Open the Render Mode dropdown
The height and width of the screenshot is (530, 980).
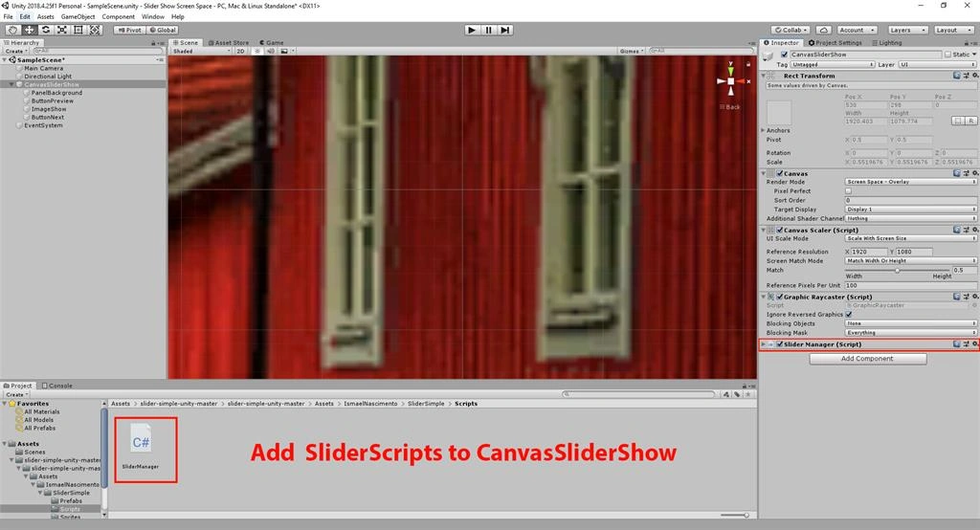(911, 181)
